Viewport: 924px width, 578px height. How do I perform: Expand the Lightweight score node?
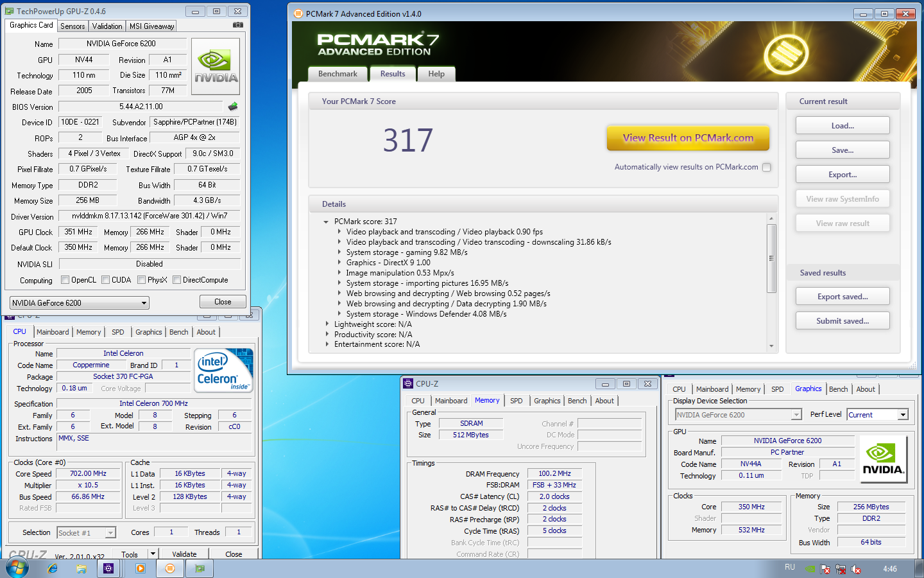tap(327, 324)
